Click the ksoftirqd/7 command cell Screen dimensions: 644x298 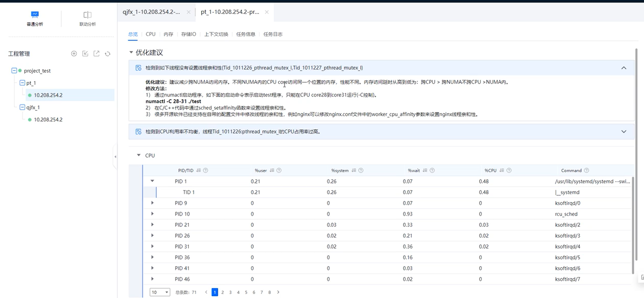point(568,279)
